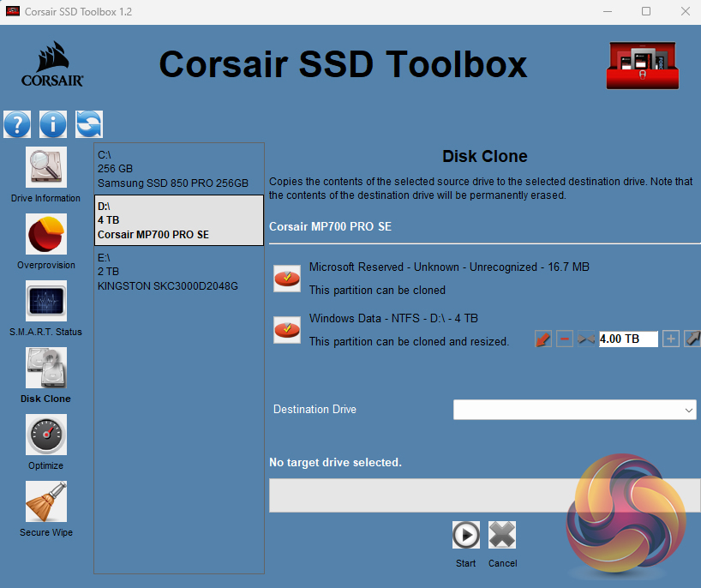Decrease partition size with the minus button
The image size is (701, 588).
coord(565,339)
